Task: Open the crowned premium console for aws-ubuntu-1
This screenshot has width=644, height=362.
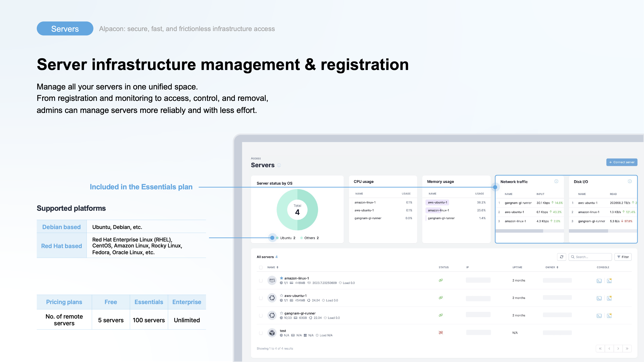Action: [609, 298]
